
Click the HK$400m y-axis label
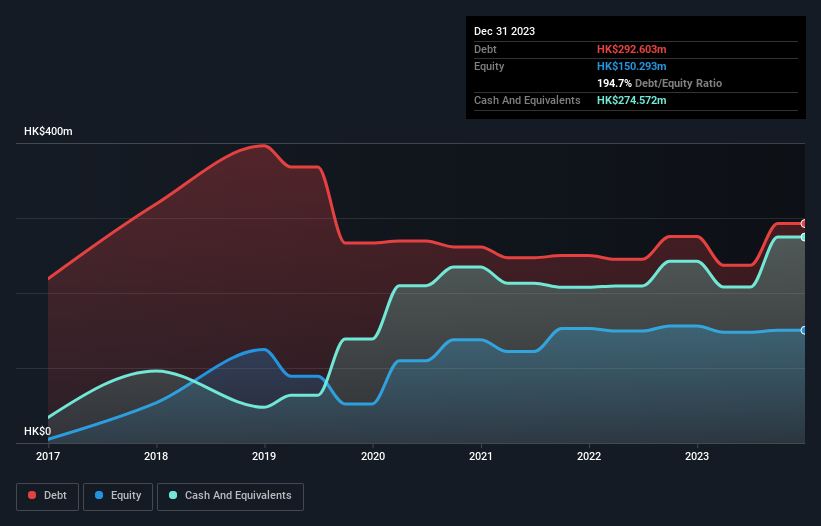48,131
